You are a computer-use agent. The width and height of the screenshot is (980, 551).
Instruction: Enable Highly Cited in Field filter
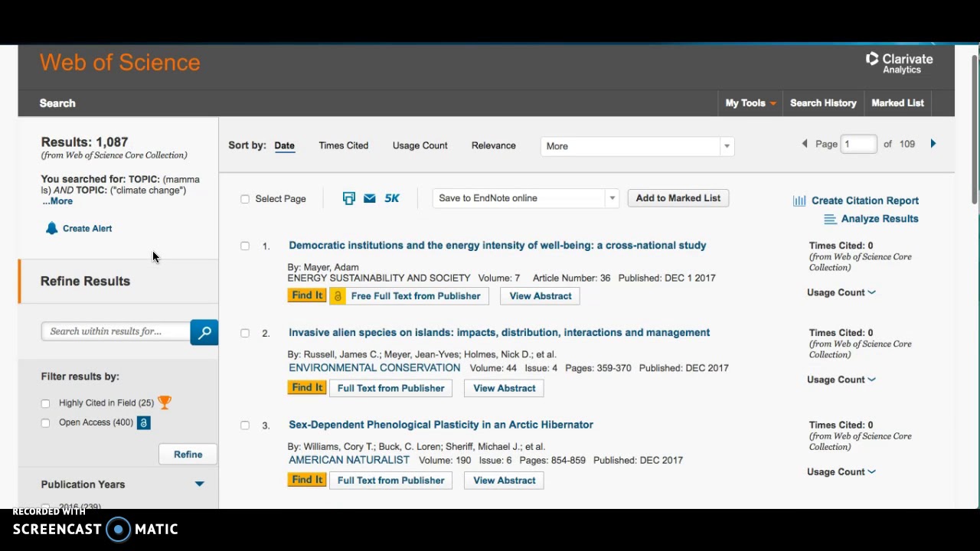pos(45,403)
